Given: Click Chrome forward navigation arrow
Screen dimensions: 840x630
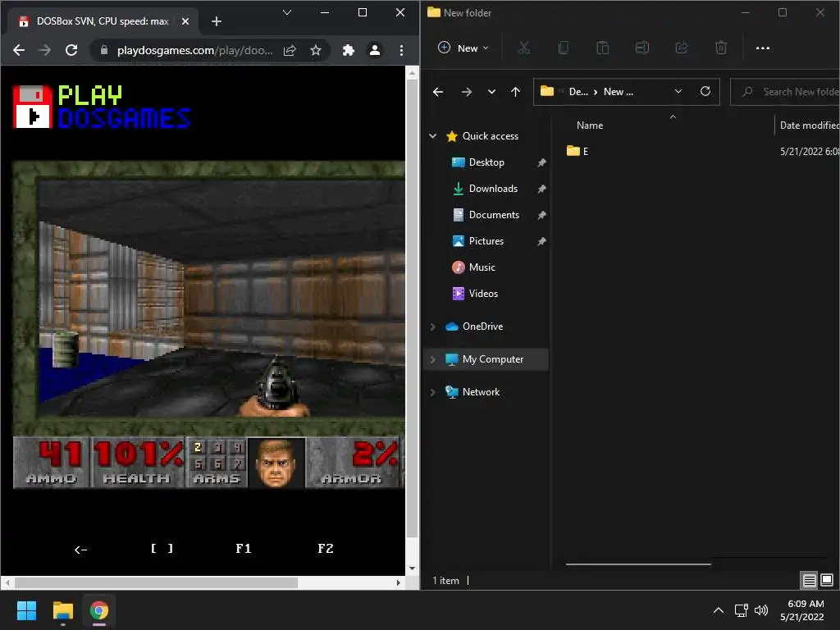Looking at the screenshot, I should click(x=45, y=50).
